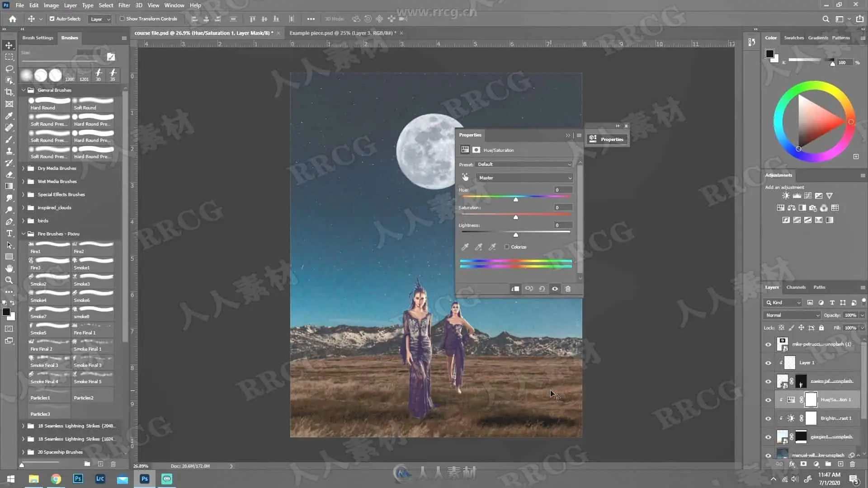The height and width of the screenshot is (488, 868).
Task: Select the Type tool
Action: coord(9,233)
